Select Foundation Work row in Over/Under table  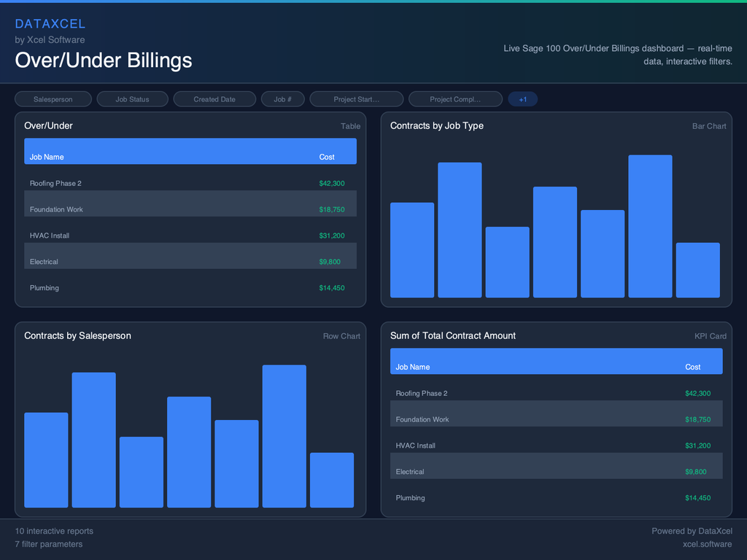(190, 209)
